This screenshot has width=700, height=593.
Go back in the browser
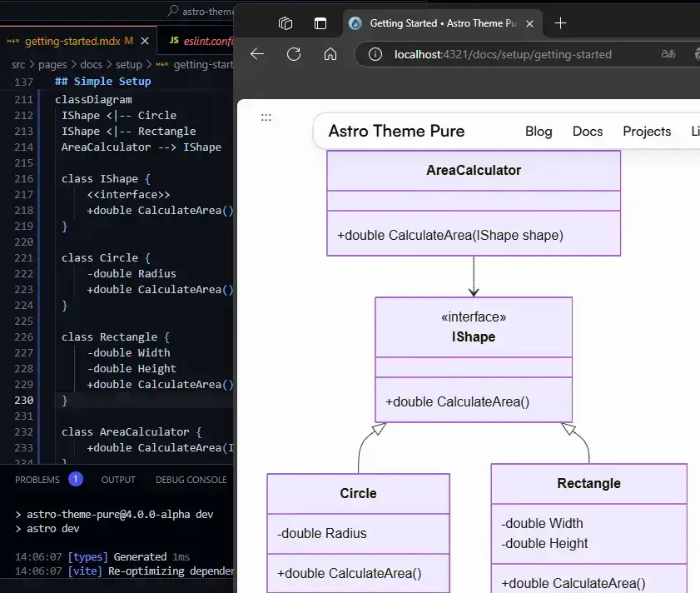[257, 54]
